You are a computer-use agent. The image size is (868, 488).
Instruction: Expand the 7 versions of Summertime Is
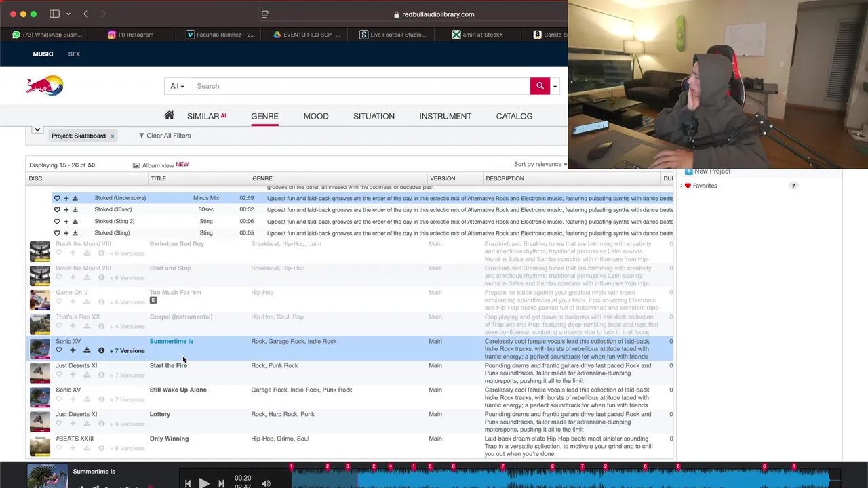(x=127, y=350)
